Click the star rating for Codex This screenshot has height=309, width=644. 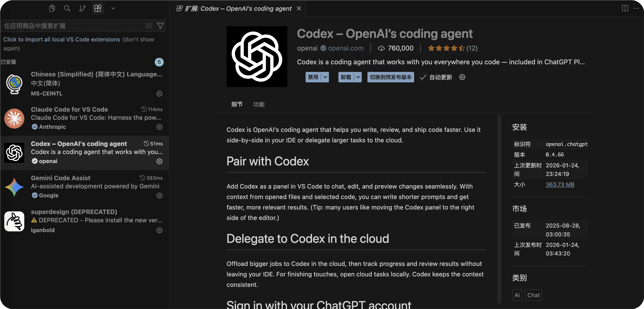pos(446,48)
